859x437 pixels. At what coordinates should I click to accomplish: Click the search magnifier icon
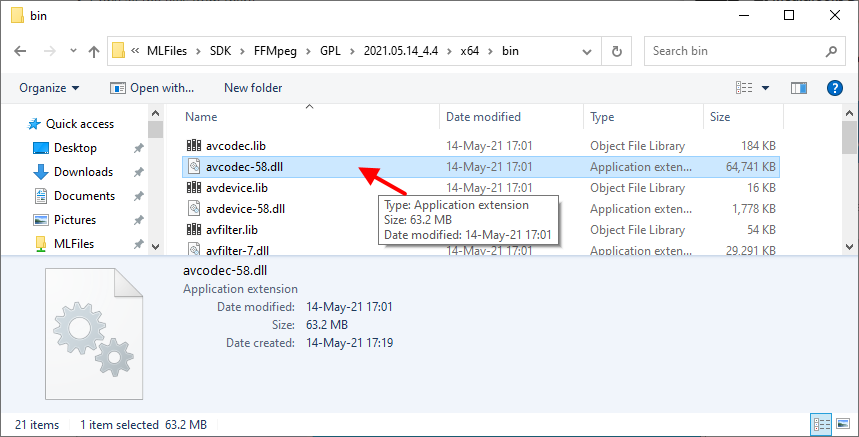831,51
